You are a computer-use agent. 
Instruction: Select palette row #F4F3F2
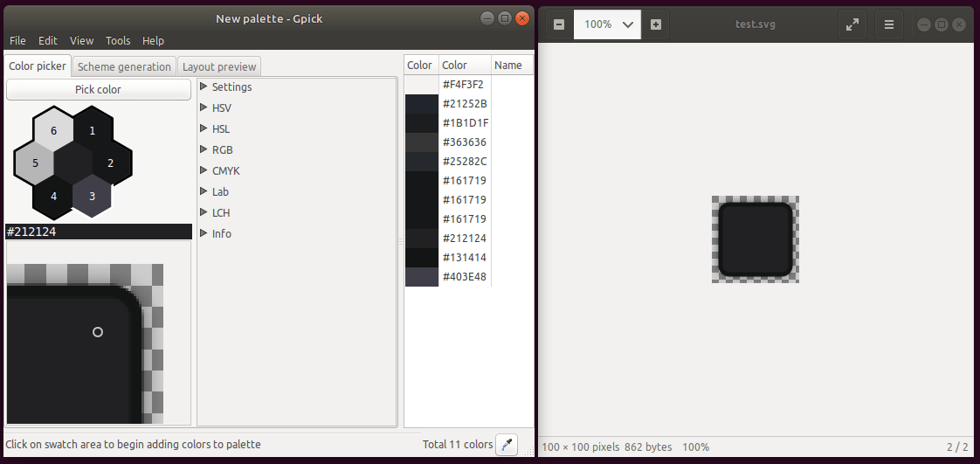(x=469, y=85)
